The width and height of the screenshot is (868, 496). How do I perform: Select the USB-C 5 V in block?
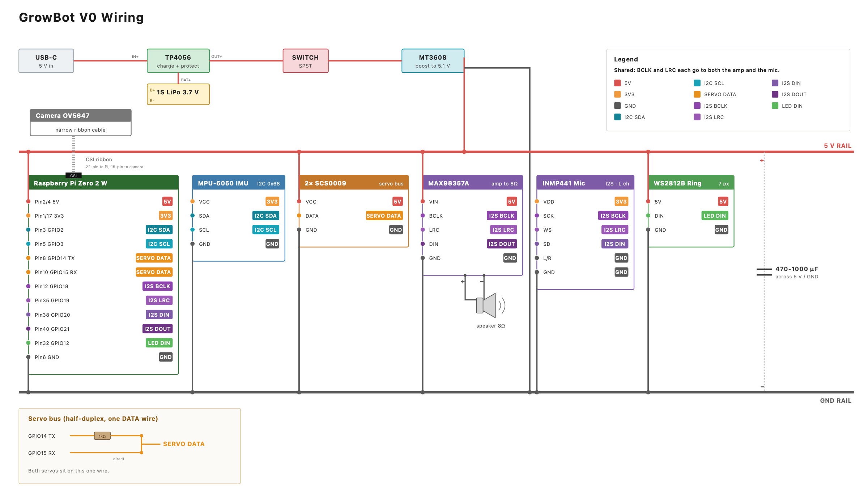coord(46,61)
